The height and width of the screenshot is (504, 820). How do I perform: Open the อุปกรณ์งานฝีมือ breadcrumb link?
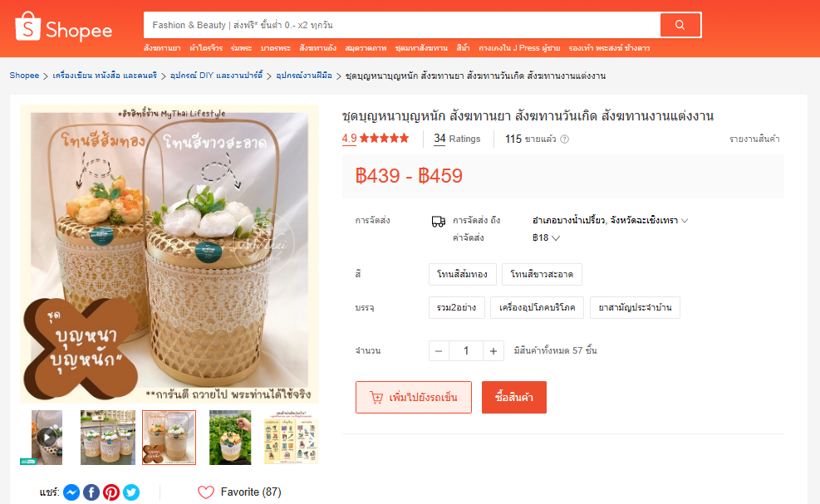[x=304, y=76]
